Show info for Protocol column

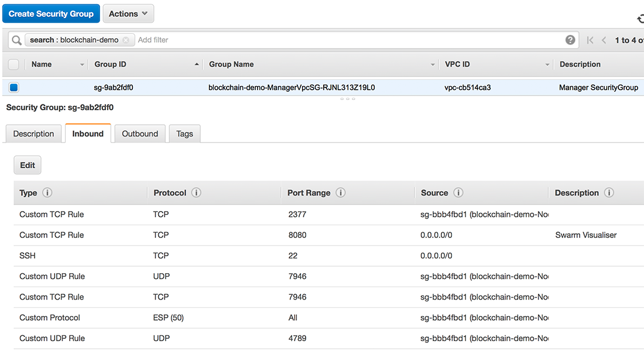(x=196, y=192)
